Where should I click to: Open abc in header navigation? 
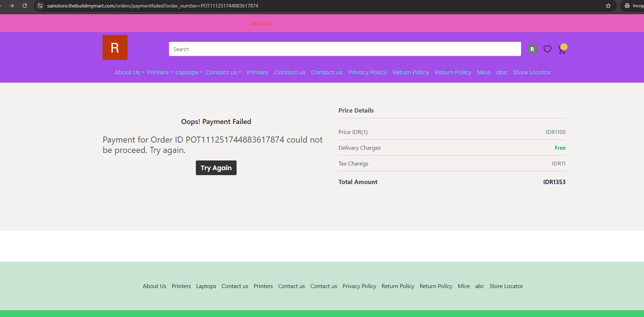click(502, 72)
